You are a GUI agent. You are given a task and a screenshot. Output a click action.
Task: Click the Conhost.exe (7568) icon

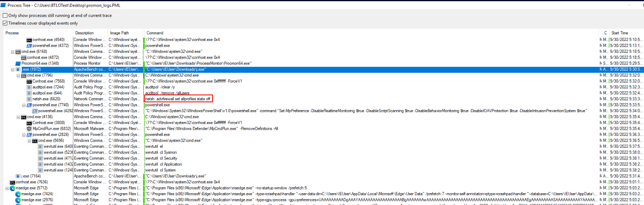click(x=29, y=81)
